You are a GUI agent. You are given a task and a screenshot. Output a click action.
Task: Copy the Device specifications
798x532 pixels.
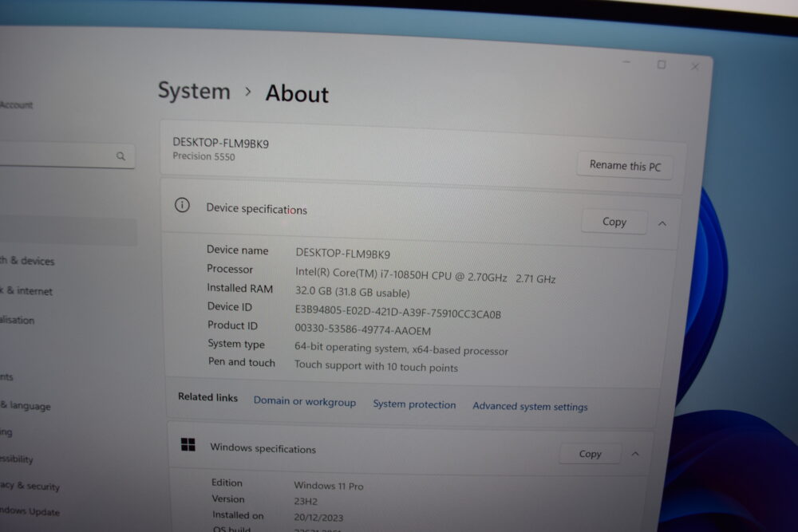(x=614, y=222)
